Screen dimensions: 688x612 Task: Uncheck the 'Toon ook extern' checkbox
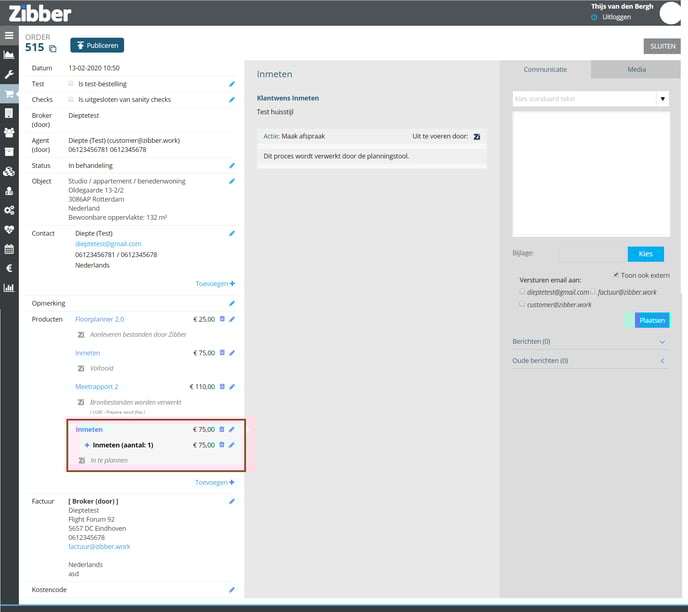pos(616,274)
